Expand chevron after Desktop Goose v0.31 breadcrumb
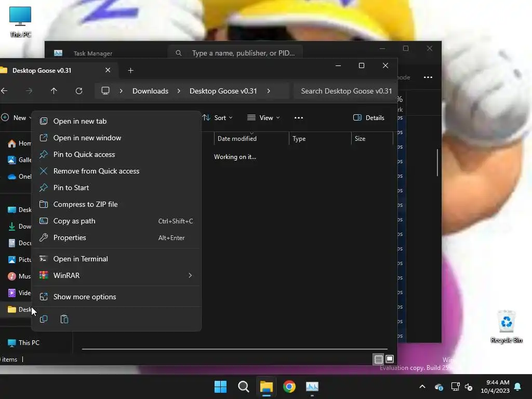This screenshot has height=399, width=532. [269, 91]
